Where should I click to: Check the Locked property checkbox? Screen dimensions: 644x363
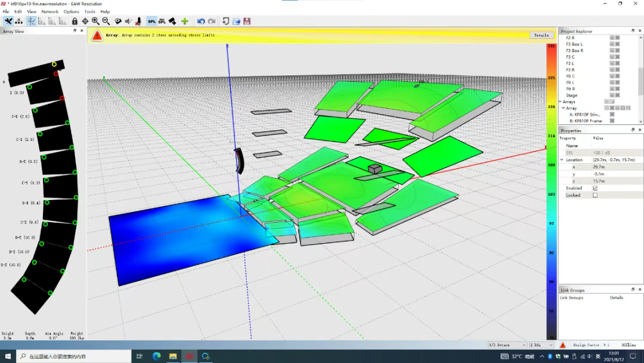coord(595,195)
